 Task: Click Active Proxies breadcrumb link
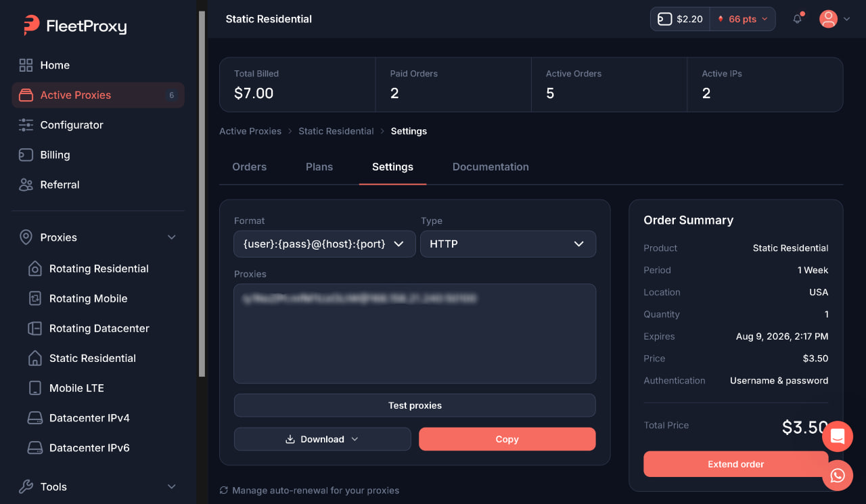click(250, 131)
